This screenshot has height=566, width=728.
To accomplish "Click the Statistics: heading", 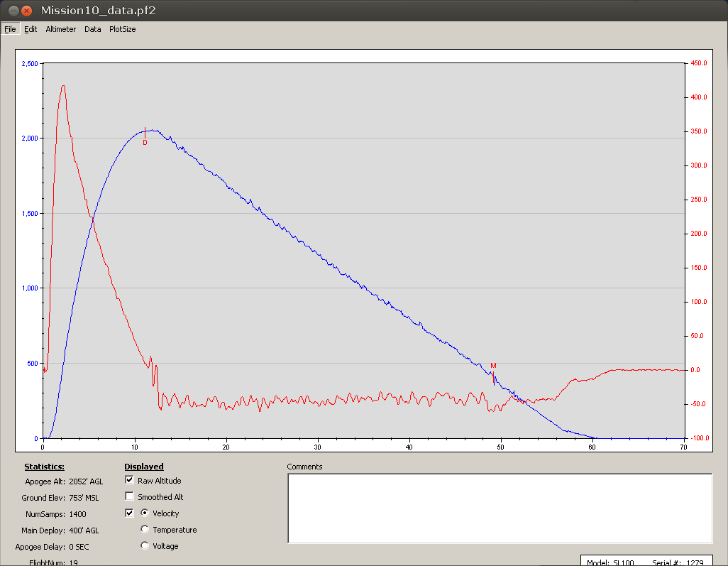I will click(45, 467).
